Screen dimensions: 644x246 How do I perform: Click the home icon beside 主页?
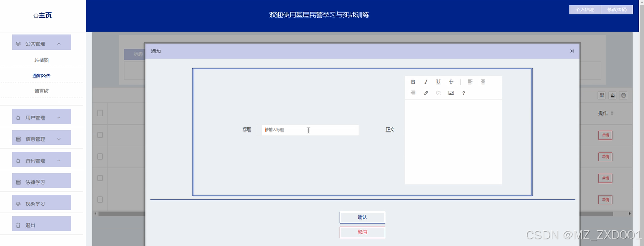(x=36, y=16)
